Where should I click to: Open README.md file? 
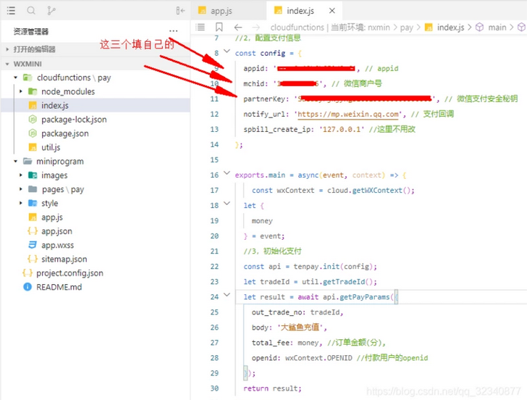pos(59,287)
